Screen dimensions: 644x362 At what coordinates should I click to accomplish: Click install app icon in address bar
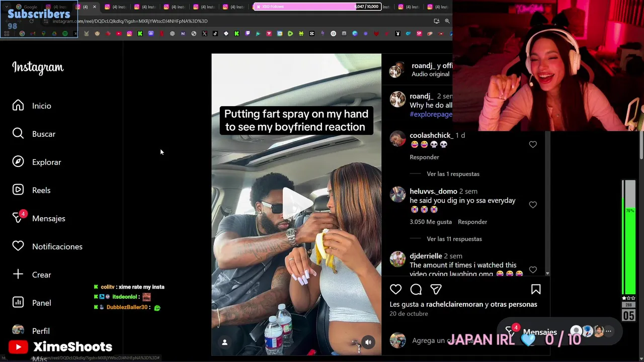(x=436, y=21)
